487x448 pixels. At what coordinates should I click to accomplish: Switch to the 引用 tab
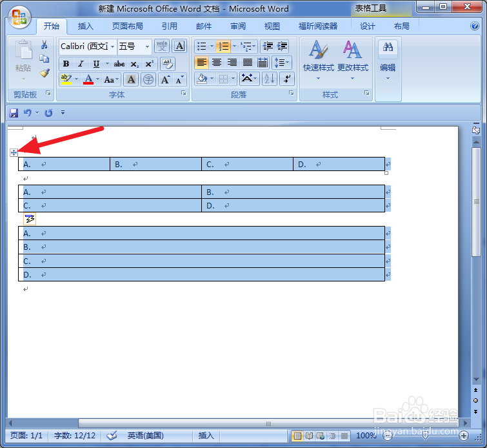pyautogui.click(x=169, y=26)
